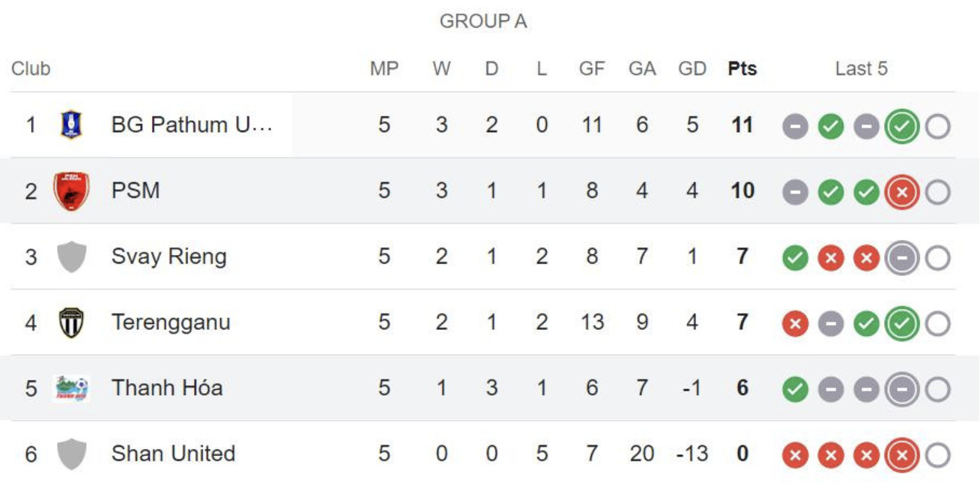This screenshot has width=980, height=489.
Task: Click the BG Pathum United club crest
Action: click(71, 125)
